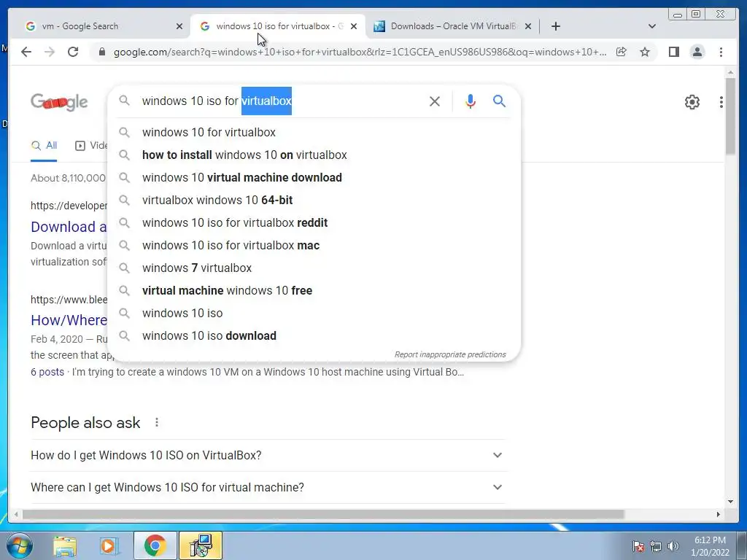This screenshot has height=560, width=747.
Task: Open the 6 posts link
Action: (x=47, y=372)
